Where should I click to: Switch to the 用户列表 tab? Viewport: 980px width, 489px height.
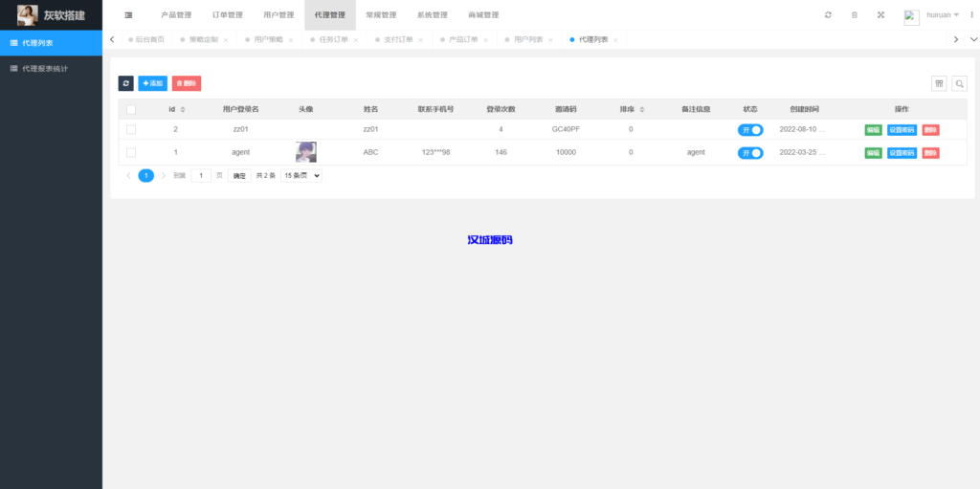coord(528,39)
